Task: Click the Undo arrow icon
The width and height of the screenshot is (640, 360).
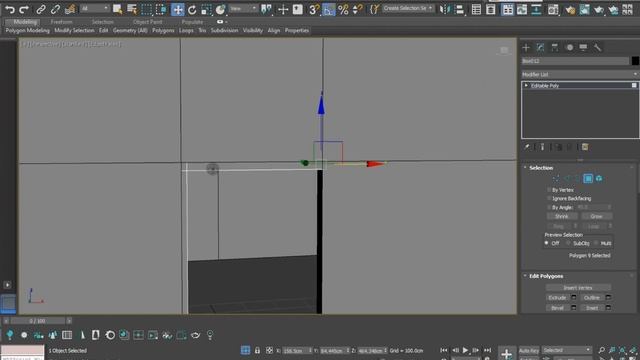Action: (x=10, y=9)
